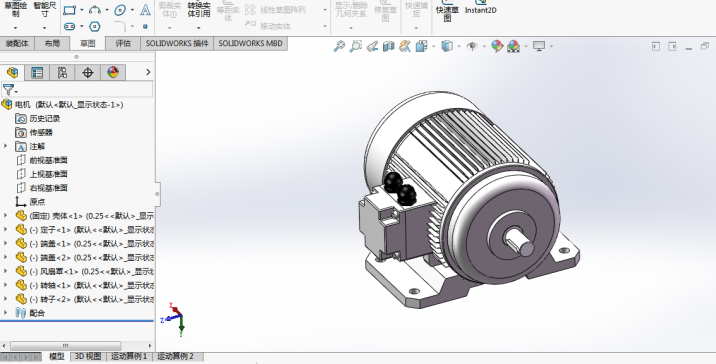Expand manager panel tabs chevron
Image resolution: width=716 pixels, height=364 pixels.
pyautogui.click(x=148, y=72)
